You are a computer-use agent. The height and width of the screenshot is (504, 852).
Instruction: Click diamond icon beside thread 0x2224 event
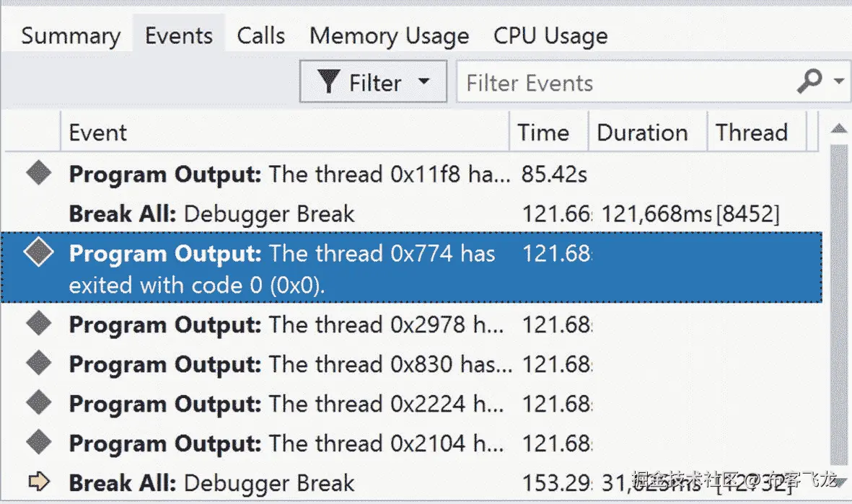pos(38,403)
